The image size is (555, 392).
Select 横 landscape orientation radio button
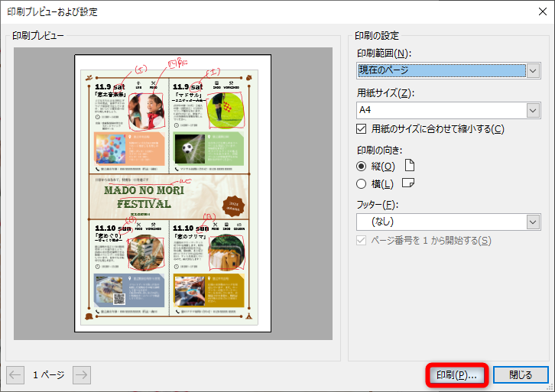point(361,184)
